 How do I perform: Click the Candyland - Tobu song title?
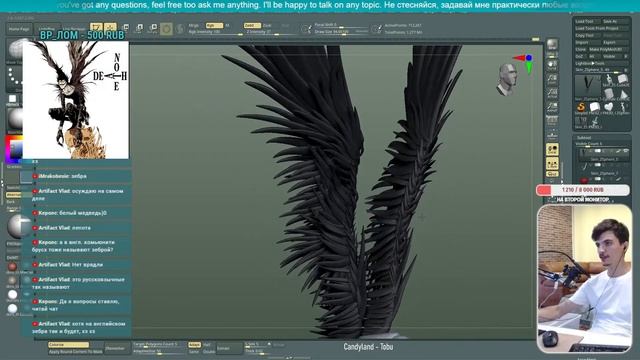click(x=368, y=347)
